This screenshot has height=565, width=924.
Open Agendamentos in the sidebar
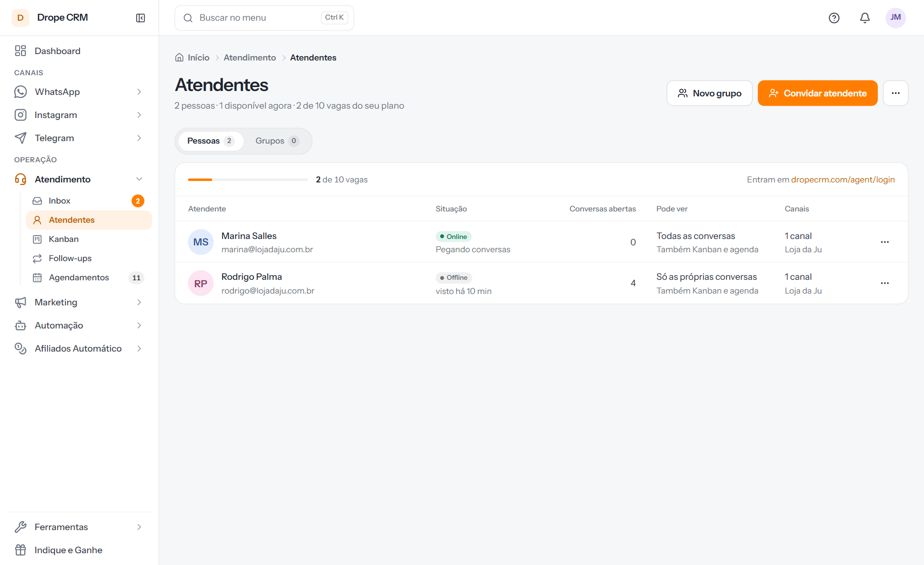coord(88,277)
